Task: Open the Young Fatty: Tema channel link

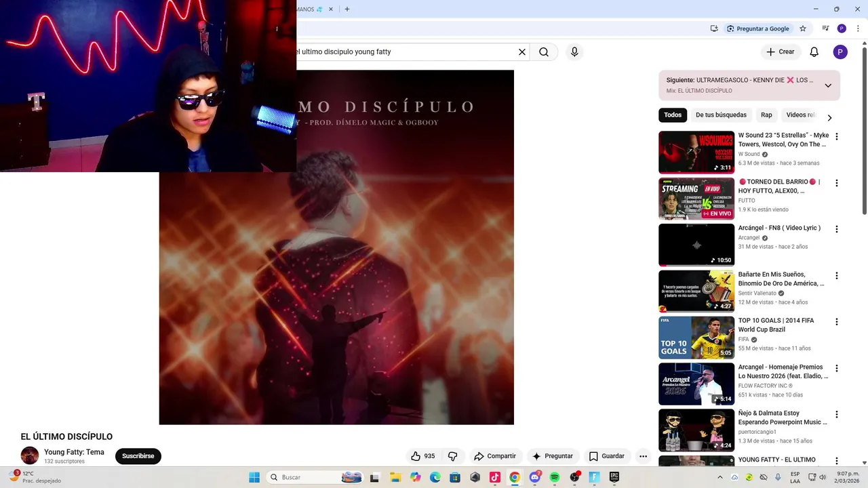Action: (74, 452)
